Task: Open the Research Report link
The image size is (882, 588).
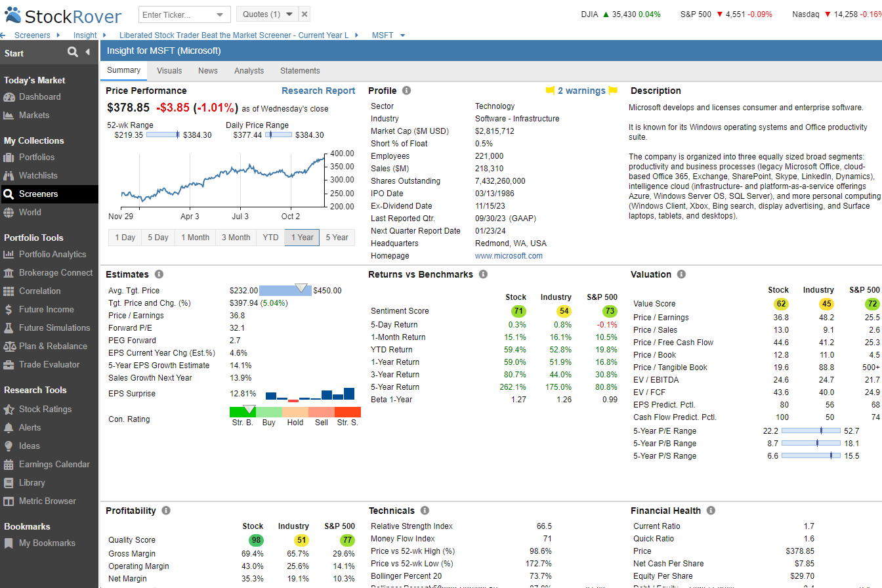Action: click(318, 90)
